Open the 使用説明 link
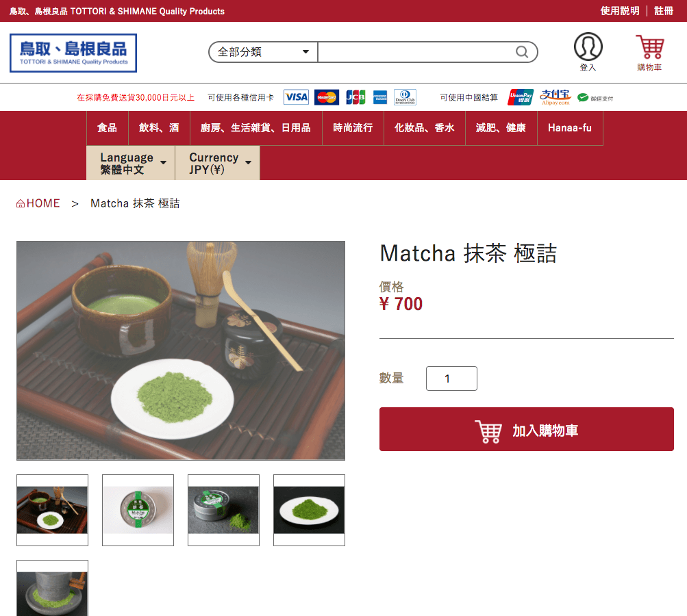The image size is (687, 616). coord(619,11)
